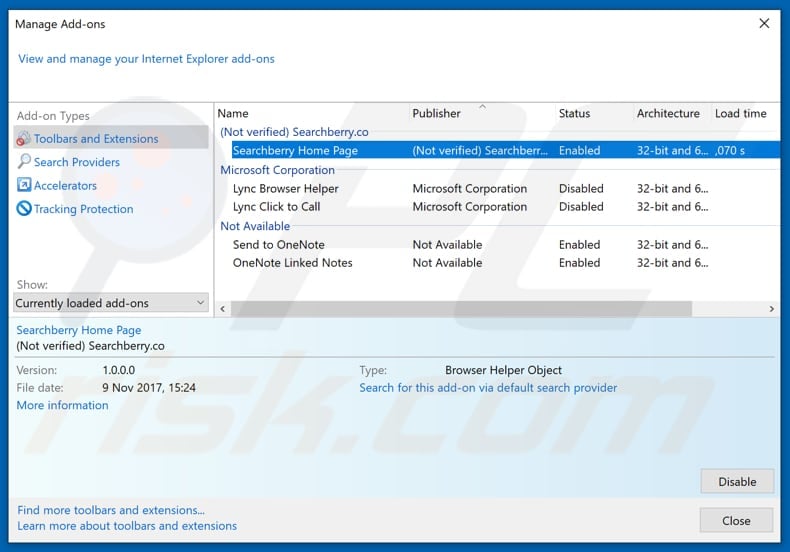Click the Search Providers magnifier icon
Image resolution: width=790 pixels, height=552 pixels.
click(24, 162)
